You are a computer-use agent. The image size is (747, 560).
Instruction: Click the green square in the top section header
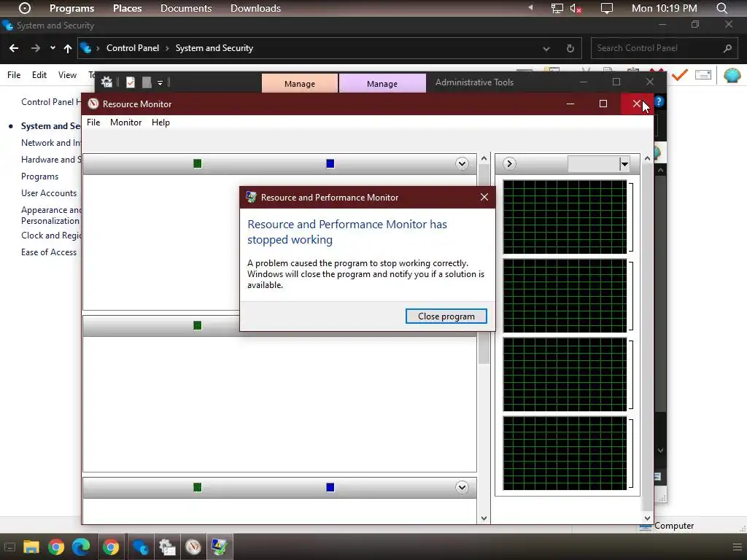[x=197, y=164]
